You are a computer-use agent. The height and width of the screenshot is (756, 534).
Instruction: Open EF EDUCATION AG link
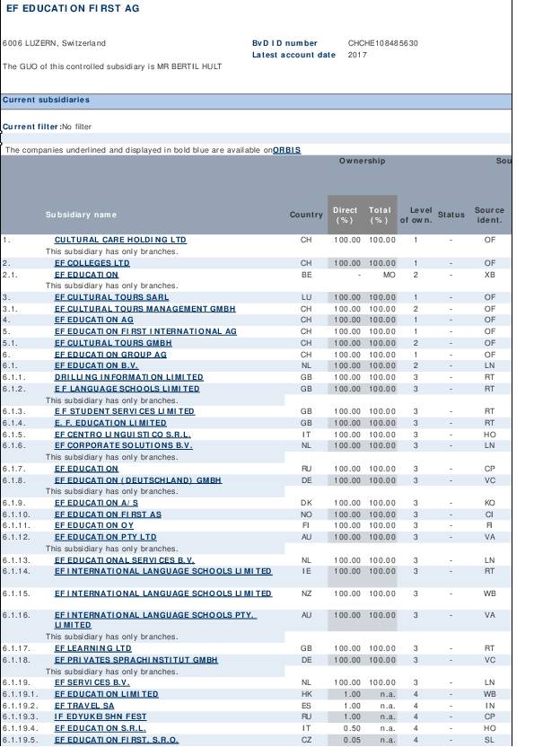pos(94,320)
